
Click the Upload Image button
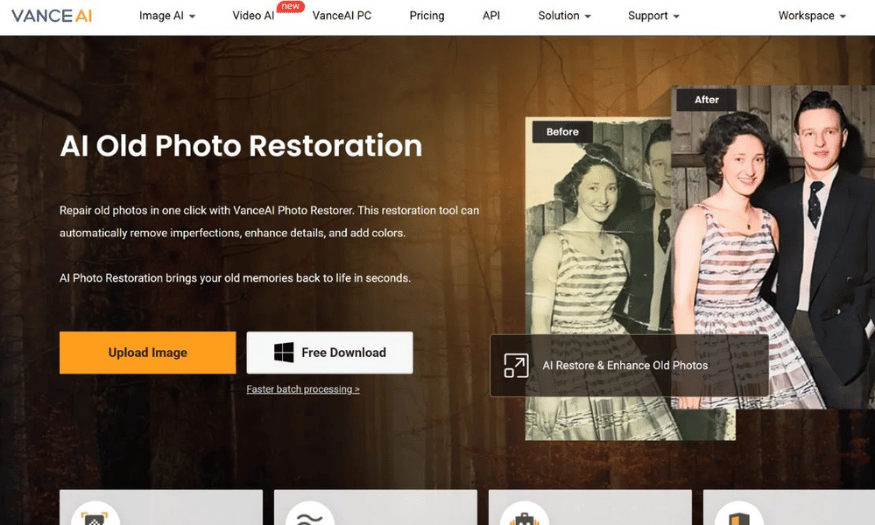click(147, 353)
